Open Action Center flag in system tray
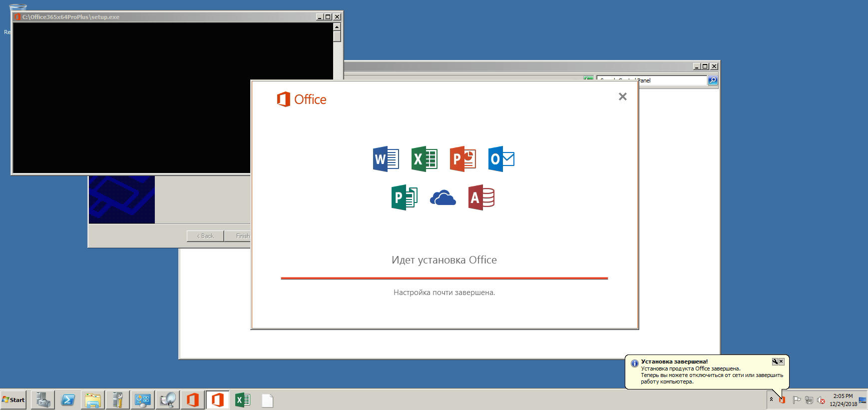Screen dimensions: 868x410 [797, 400]
